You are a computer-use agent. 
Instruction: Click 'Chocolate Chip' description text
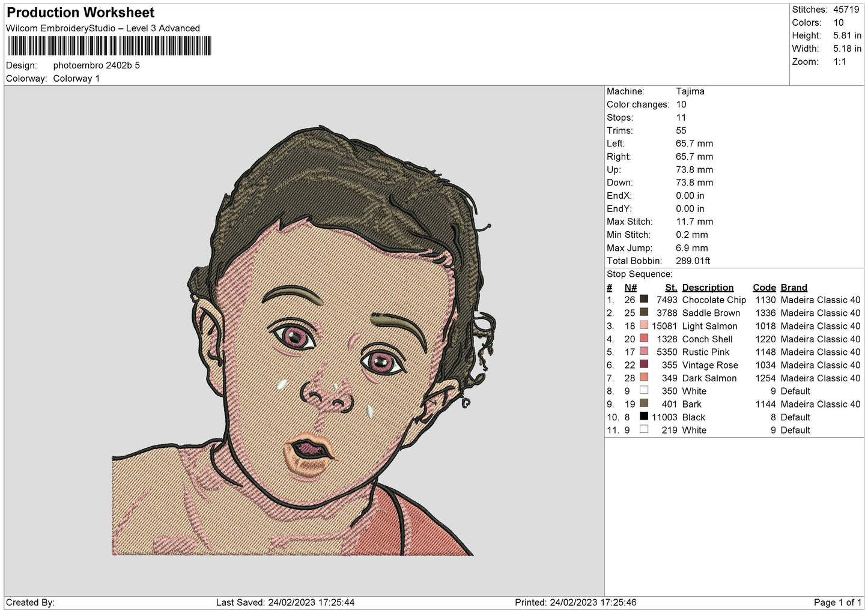[x=714, y=300]
